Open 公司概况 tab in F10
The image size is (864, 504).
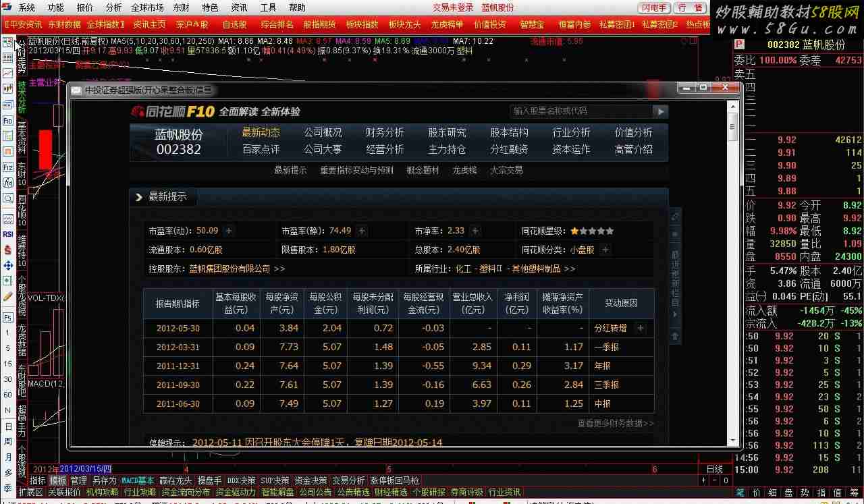[323, 132]
